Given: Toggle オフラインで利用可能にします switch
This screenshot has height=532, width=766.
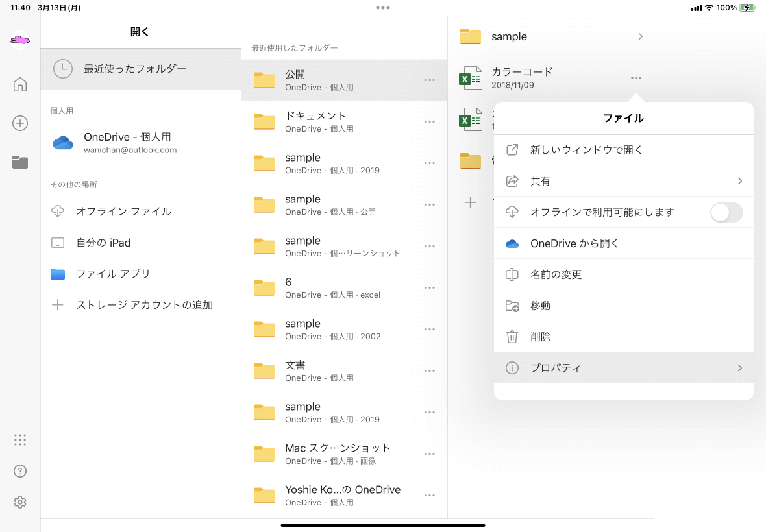Looking at the screenshot, I should (x=726, y=212).
